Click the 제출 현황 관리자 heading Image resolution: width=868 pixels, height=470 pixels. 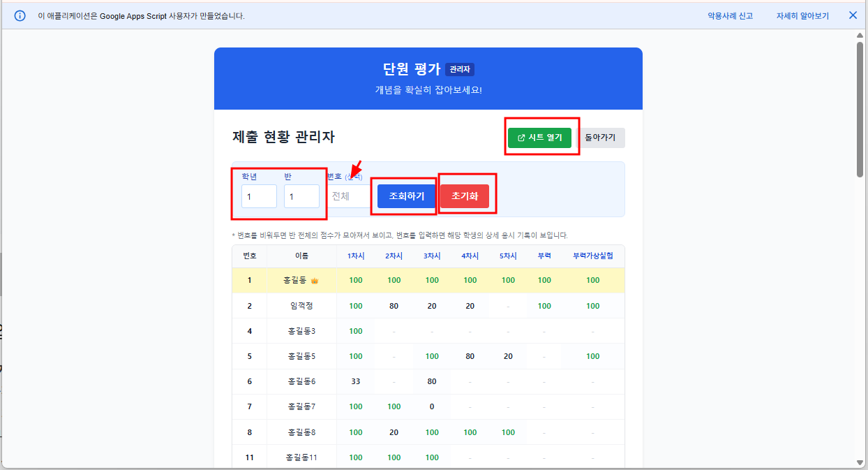click(x=283, y=137)
